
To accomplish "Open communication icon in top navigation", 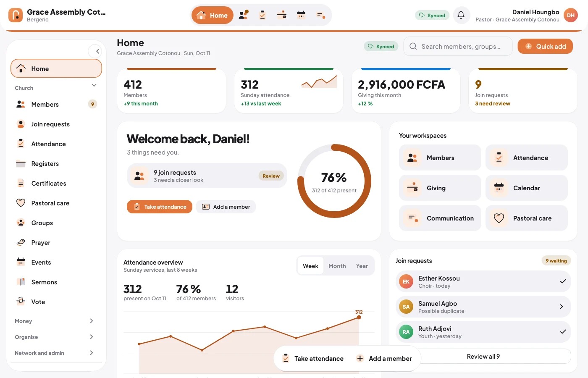I will 320,15.
